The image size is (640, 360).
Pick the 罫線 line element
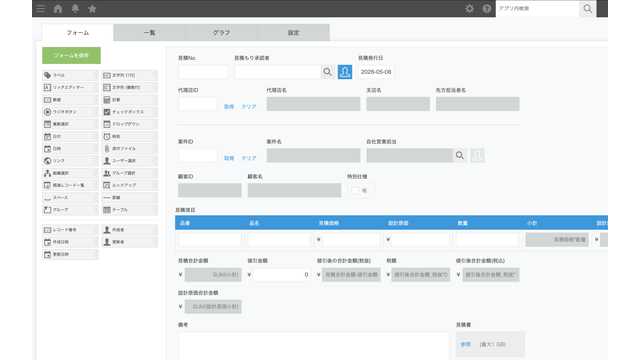pyautogui.click(x=129, y=198)
